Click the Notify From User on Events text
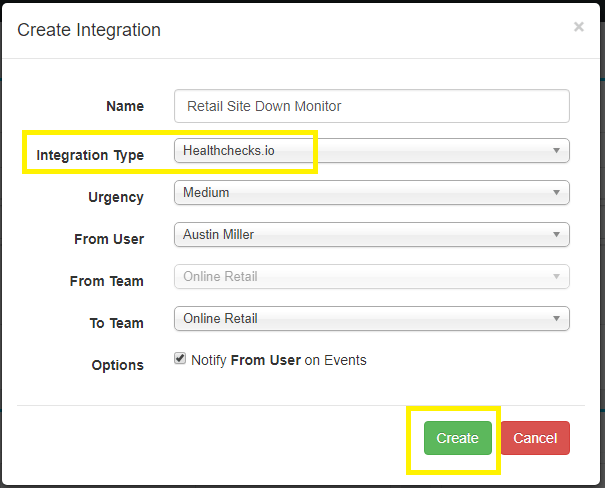605x488 pixels. 279,360
